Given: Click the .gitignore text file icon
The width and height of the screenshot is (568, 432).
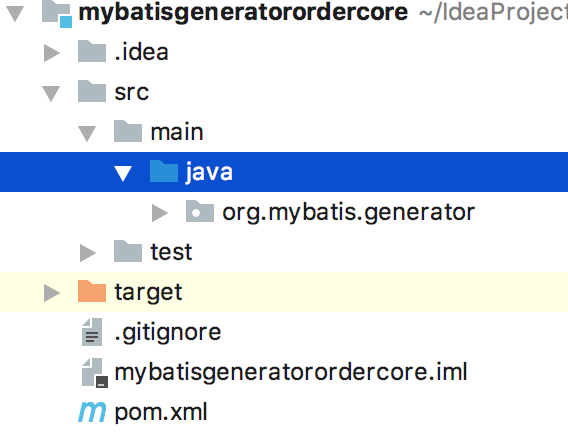Looking at the screenshot, I should coord(92,332).
